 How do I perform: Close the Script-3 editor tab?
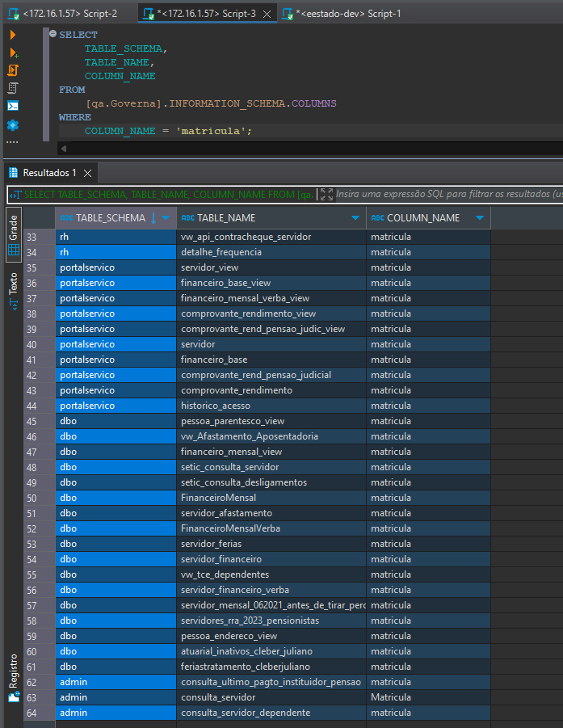coord(267,14)
